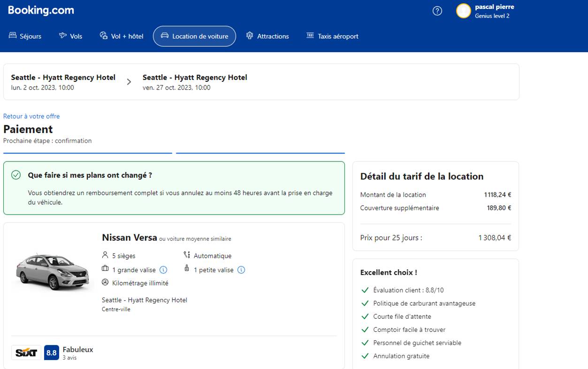
Task: Expand the Que faire si mes plans ont changé section
Action: point(90,175)
